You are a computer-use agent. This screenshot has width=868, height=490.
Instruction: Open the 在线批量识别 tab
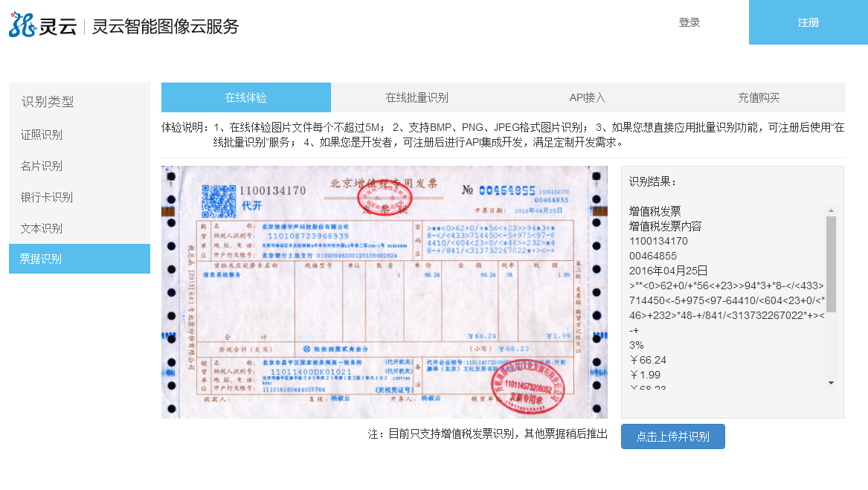tap(417, 97)
